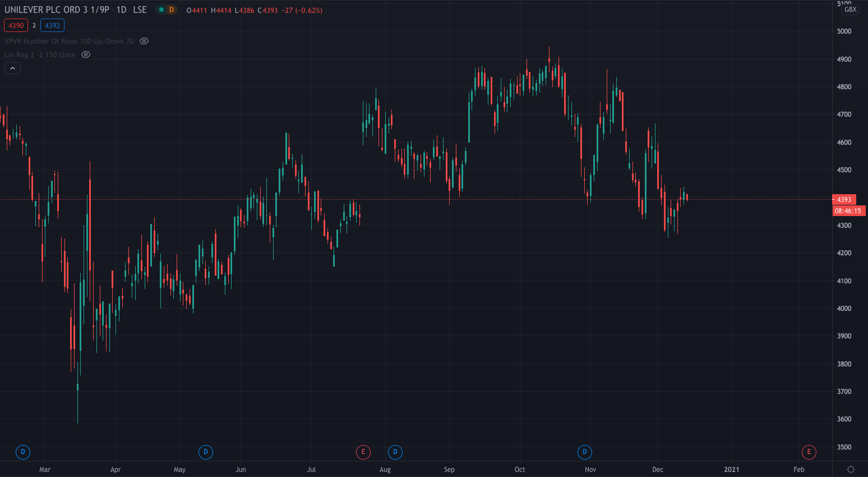Open the dividend marker left of Mar
This screenshot has width=868, height=477.
[23, 452]
